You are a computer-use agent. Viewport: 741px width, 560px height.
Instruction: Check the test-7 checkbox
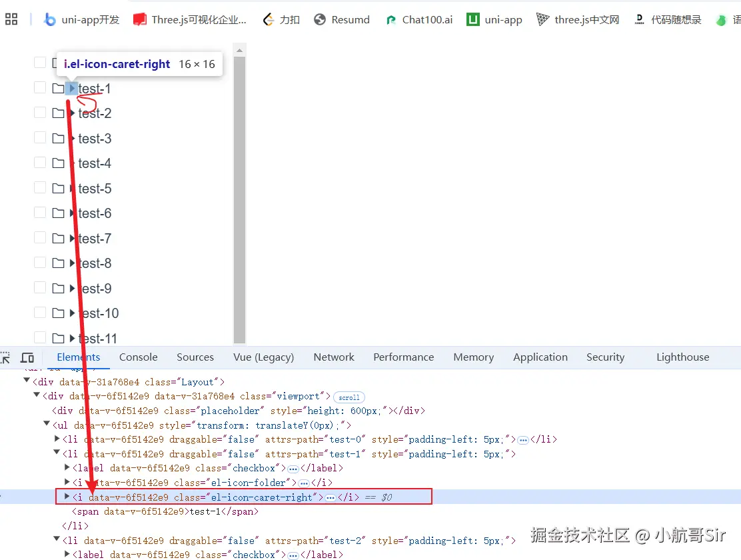coord(40,237)
